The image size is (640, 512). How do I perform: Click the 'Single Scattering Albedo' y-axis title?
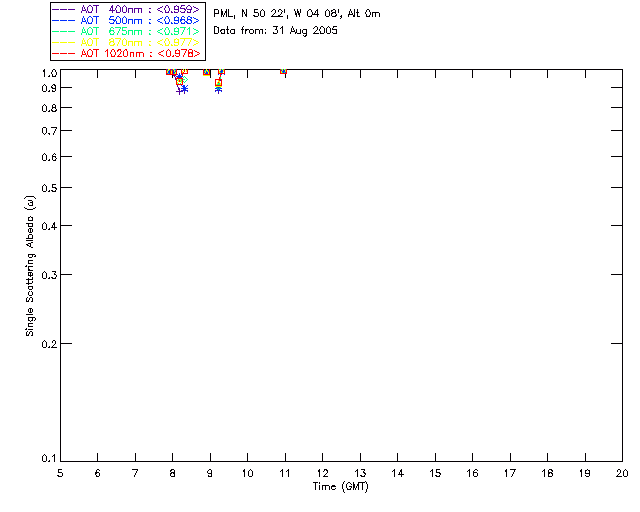(x=30, y=266)
